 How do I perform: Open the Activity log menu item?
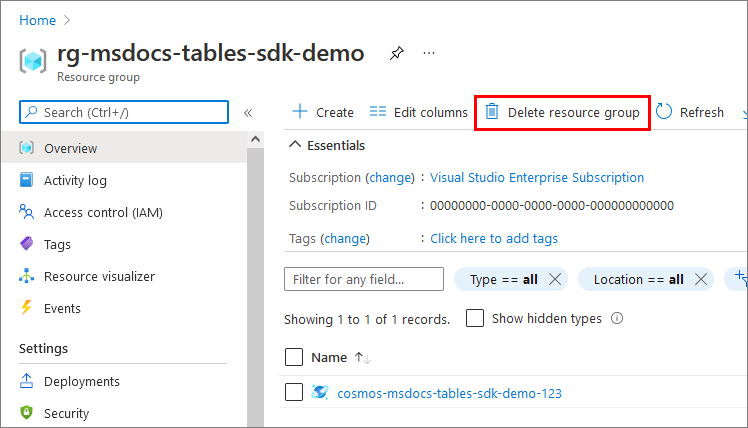point(75,181)
